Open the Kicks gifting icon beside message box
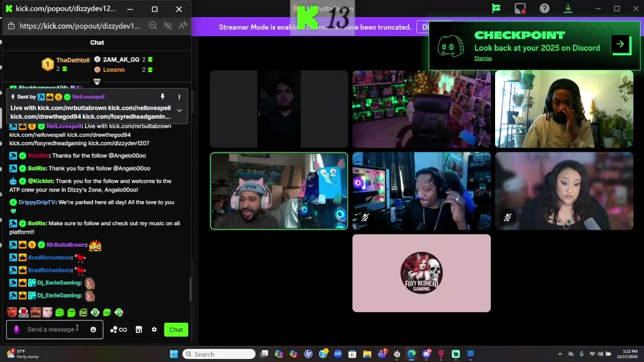This screenshot has height=362, width=644. click(118, 330)
